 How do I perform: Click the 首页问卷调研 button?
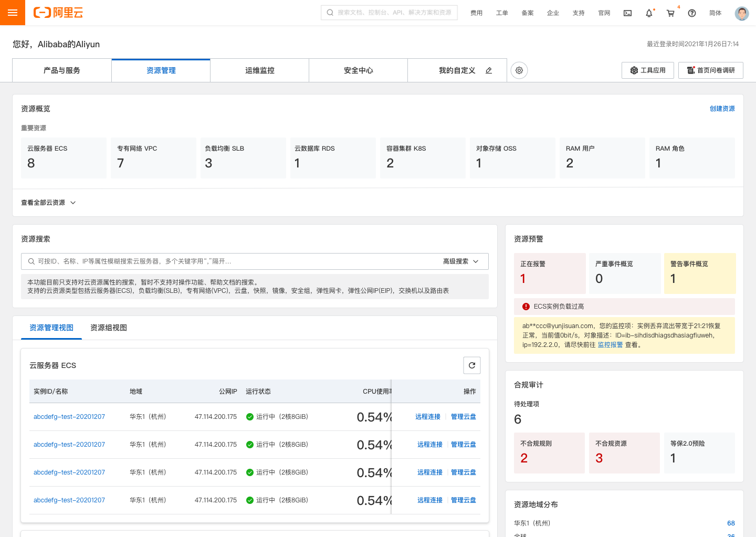[x=711, y=70]
